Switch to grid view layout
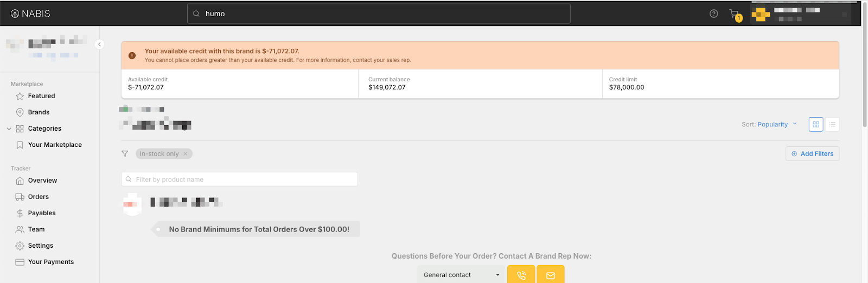The height and width of the screenshot is (283, 868). coord(815,124)
